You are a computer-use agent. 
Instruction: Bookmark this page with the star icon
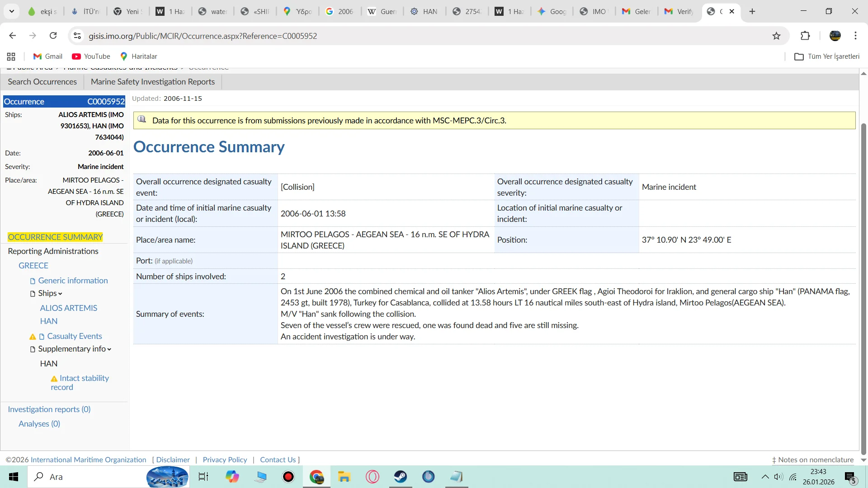click(776, 36)
